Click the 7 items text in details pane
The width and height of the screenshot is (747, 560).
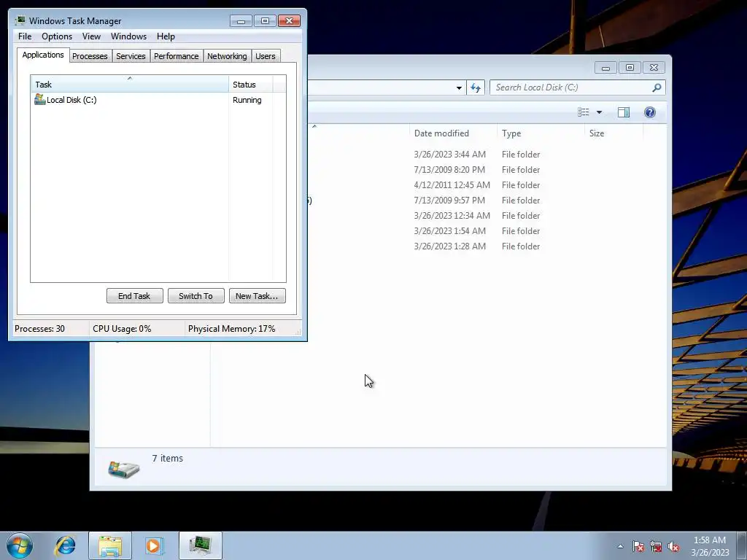pos(167,458)
